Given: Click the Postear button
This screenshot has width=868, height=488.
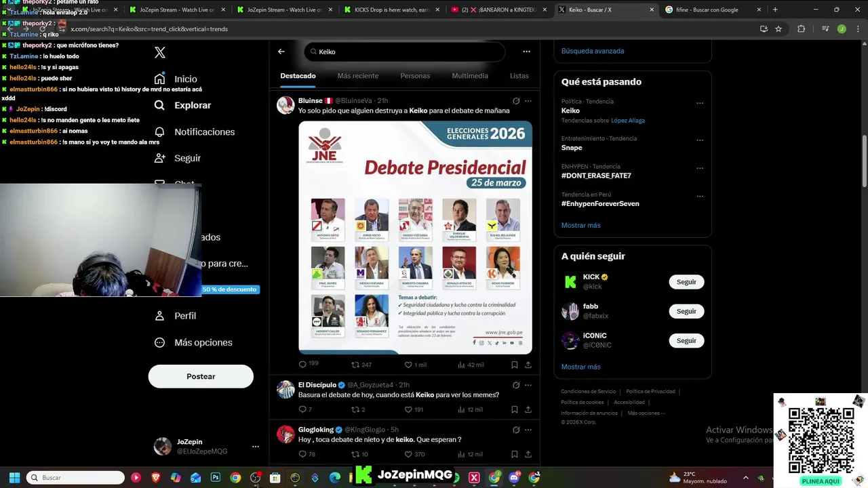Looking at the screenshot, I should coord(201,376).
